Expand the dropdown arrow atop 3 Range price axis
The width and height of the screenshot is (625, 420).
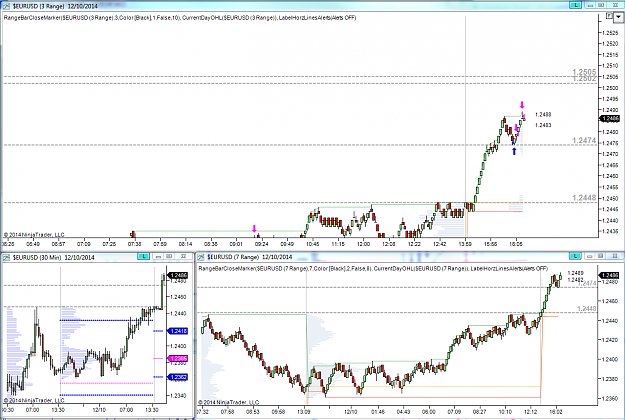(x=619, y=18)
